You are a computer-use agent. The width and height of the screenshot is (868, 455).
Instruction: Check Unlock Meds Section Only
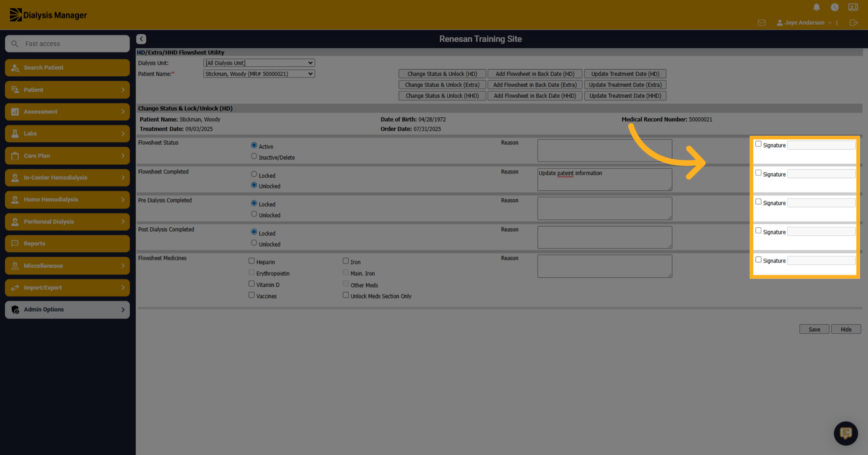coord(345,295)
